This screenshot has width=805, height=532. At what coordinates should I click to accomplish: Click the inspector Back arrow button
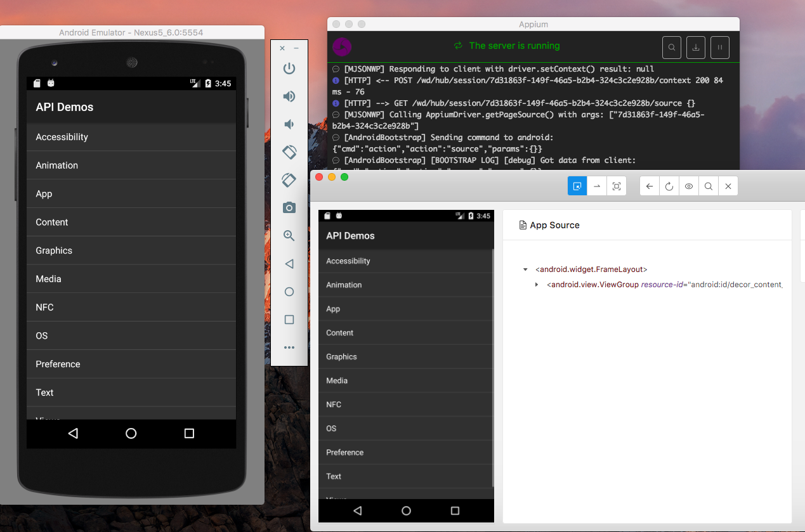click(650, 186)
